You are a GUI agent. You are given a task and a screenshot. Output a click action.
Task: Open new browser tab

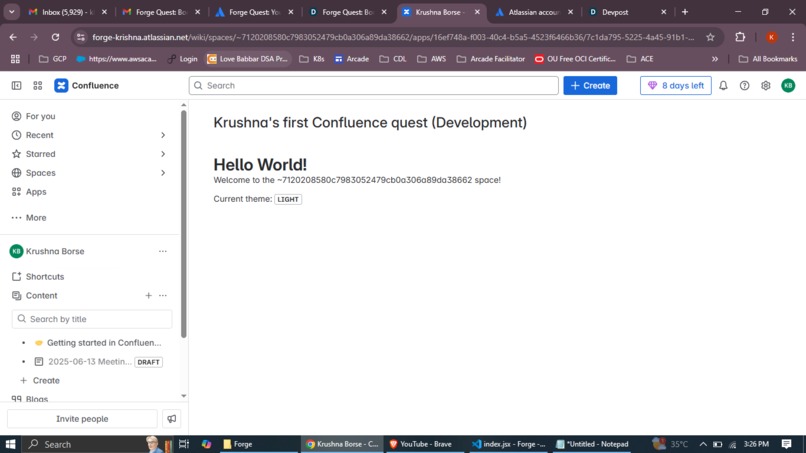(x=685, y=12)
